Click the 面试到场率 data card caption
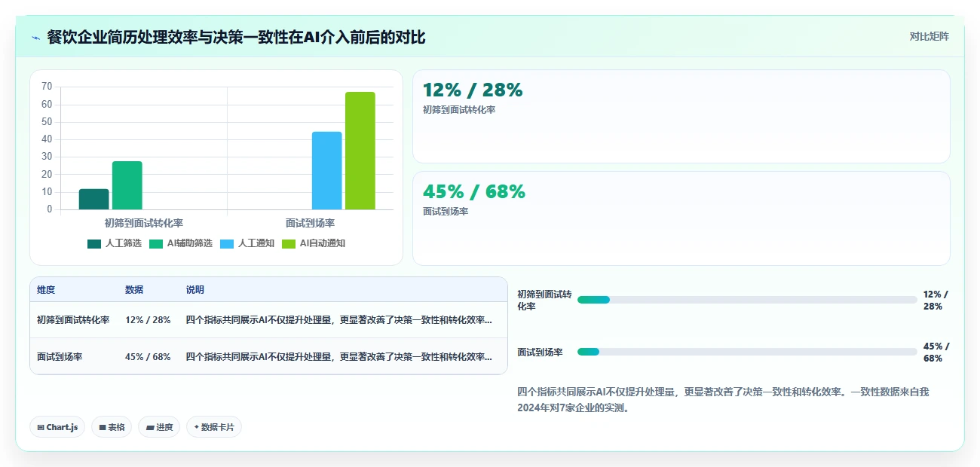The height and width of the screenshot is (467, 980). pos(446,212)
